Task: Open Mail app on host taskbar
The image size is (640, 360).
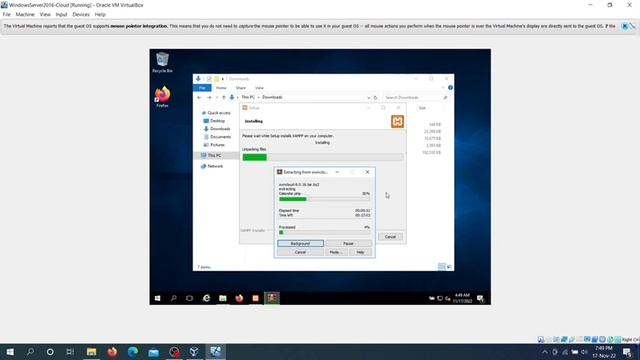Action: pyautogui.click(x=153, y=352)
